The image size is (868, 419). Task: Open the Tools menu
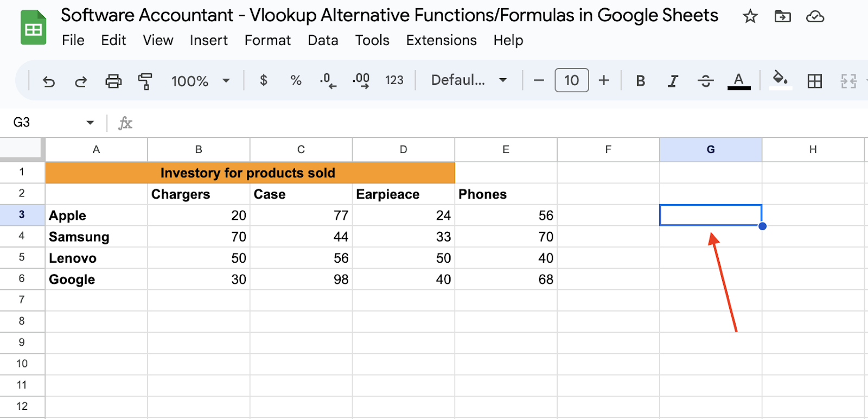click(372, 40)
